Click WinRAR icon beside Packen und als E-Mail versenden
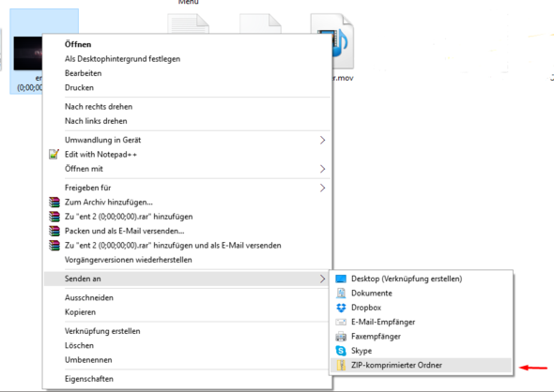The height and width of the screenshot is (392, 554). tap(54, 231)
